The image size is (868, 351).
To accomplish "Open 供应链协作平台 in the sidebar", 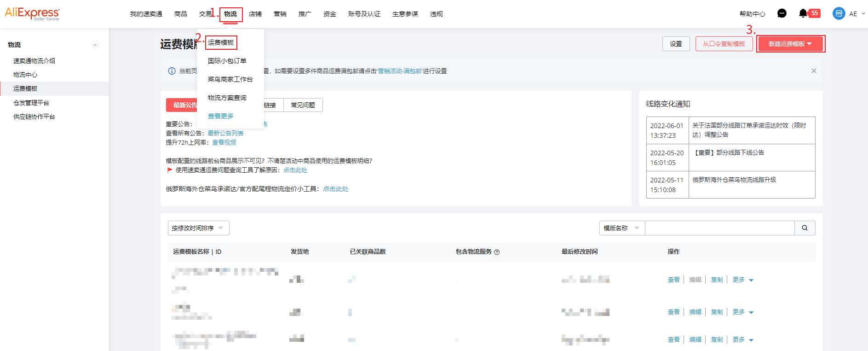I will (34, 117).
